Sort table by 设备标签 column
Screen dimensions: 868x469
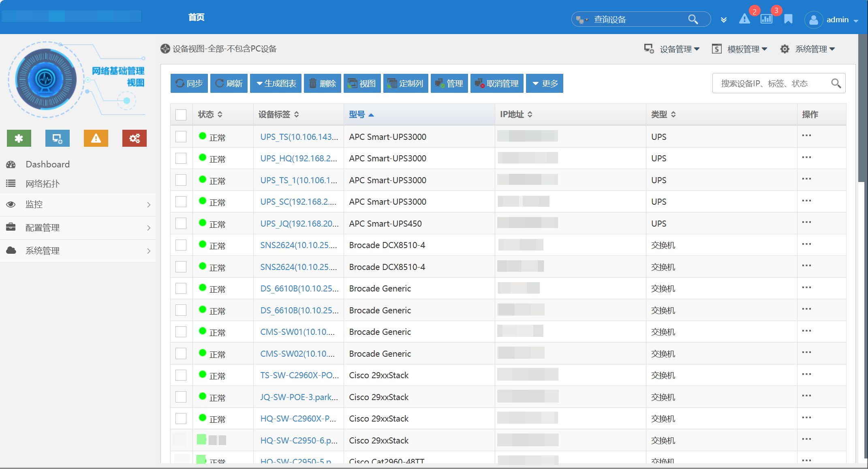pyautogui.click(x=278, y=115)
